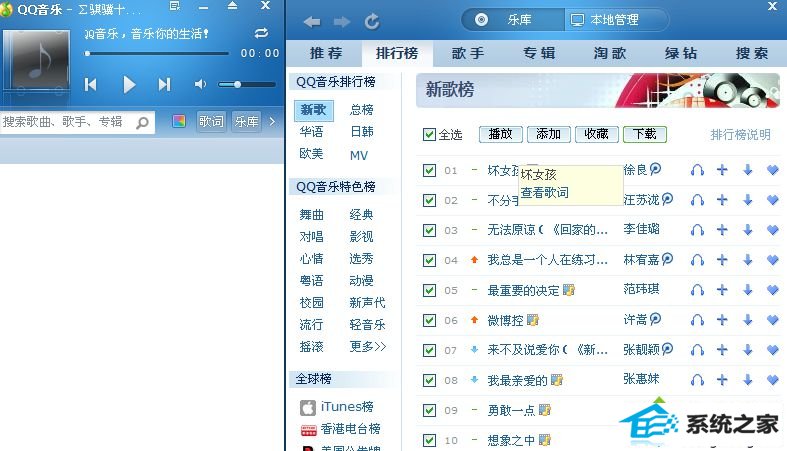Uncheck song 08 我最亲爱的 checkbox

point(429,380)
